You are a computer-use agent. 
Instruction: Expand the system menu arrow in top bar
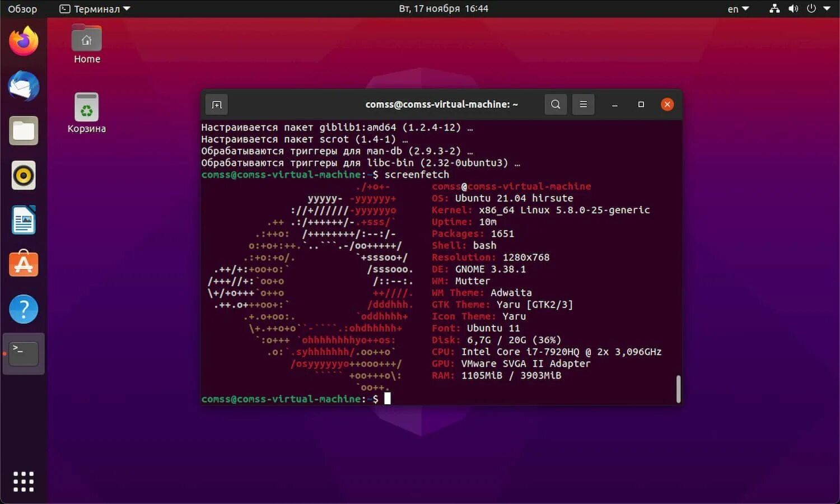pyautogui.click(x=827, y=9)
